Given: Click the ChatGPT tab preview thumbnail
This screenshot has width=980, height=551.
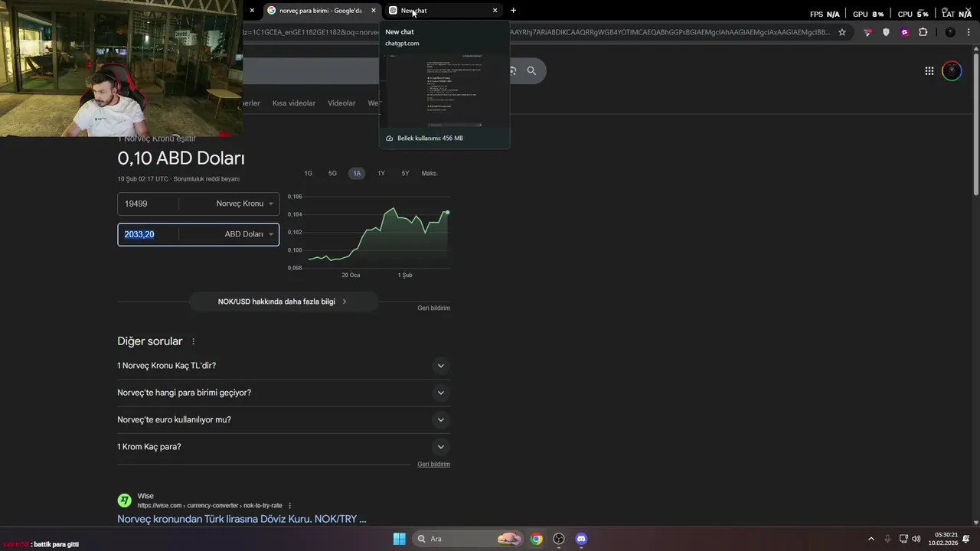Looking at the screenshot, I should tap(445, 90).
